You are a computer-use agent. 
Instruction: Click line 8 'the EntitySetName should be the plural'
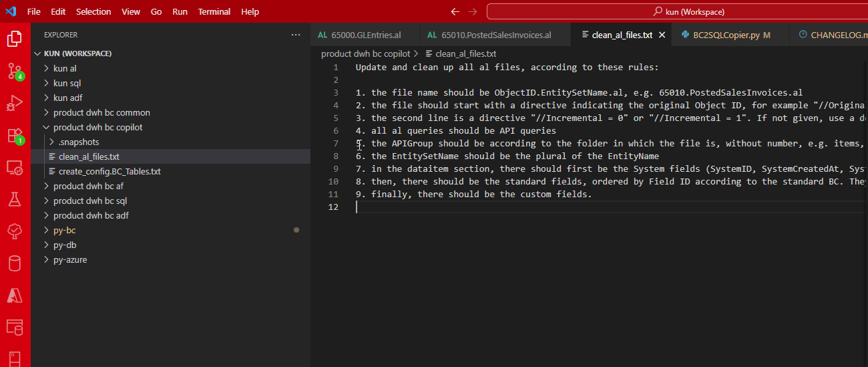[x=515, y=156]
